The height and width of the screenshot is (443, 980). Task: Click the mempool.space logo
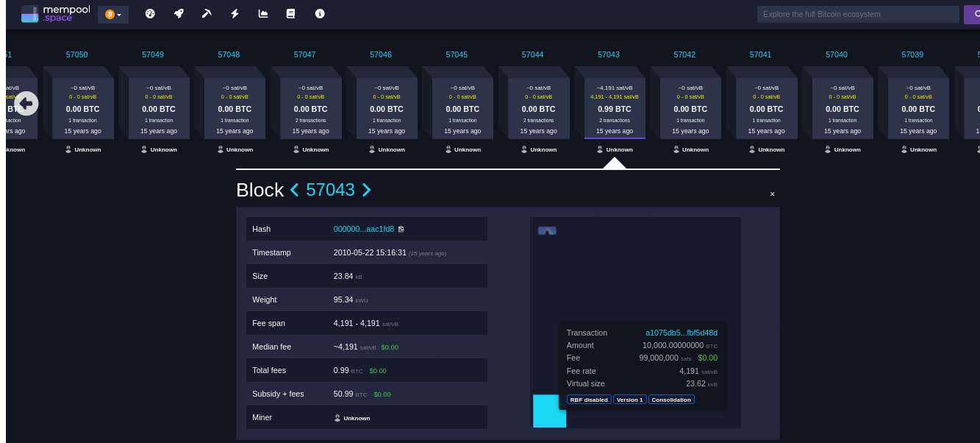(x=47, y=14)
